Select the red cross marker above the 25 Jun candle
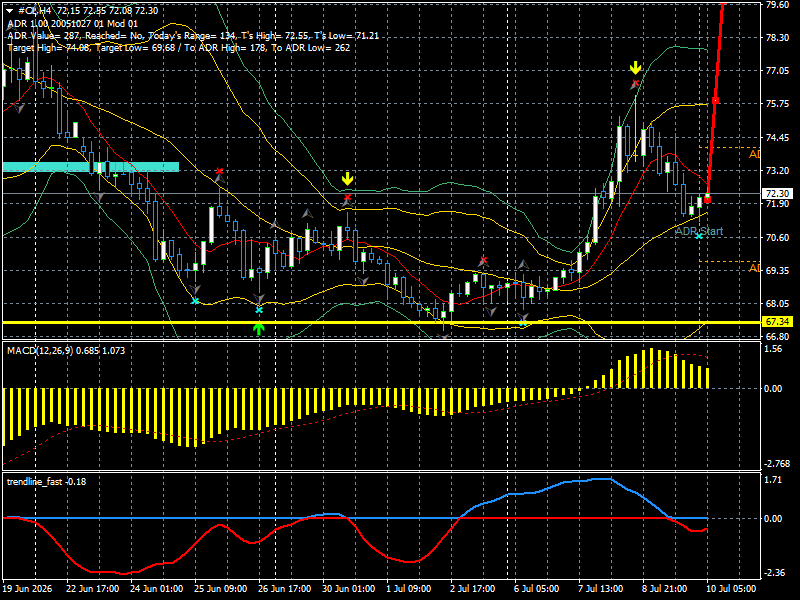 219,170
